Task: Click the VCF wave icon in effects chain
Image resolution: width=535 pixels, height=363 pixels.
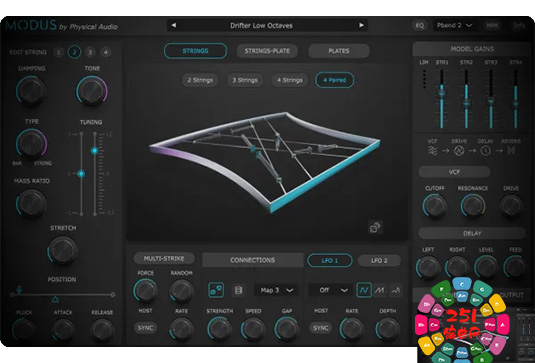Action: pyautogui.click(x=433, y=150)
